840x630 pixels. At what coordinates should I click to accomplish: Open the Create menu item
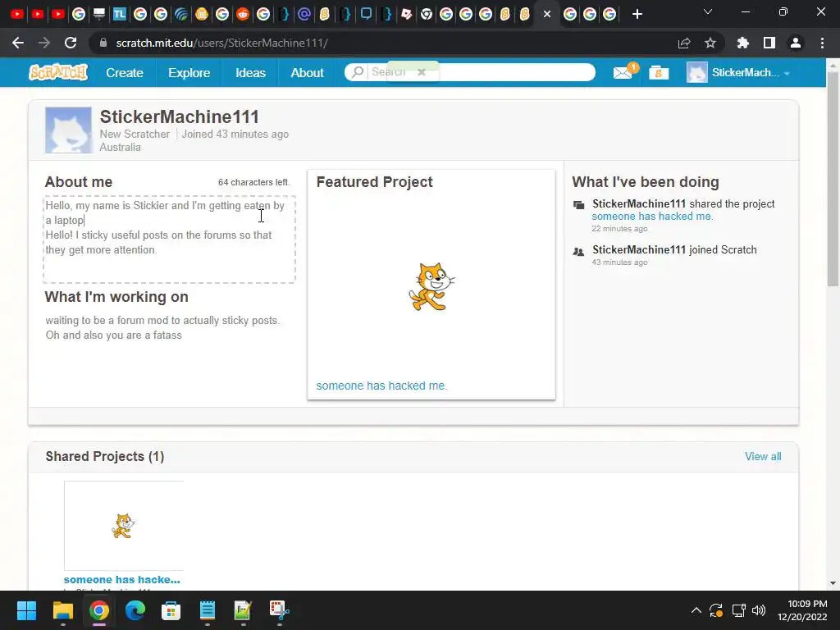click(125, 72)
